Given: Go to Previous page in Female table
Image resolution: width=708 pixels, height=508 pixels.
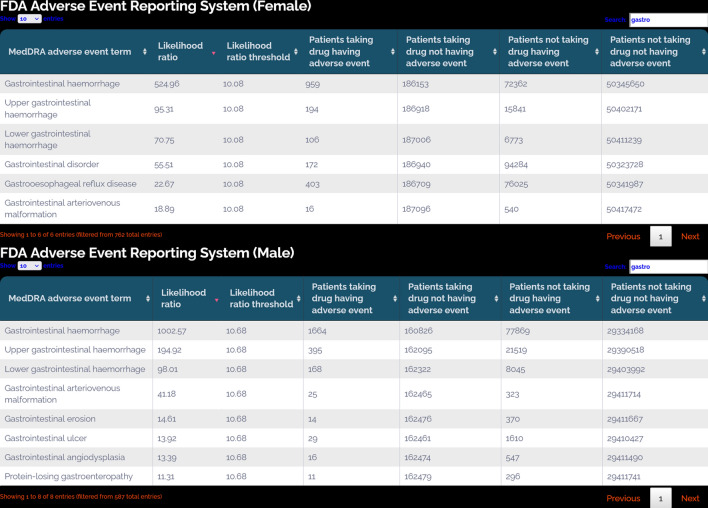Looking at the screenshot, I should [x=623, y=237].
